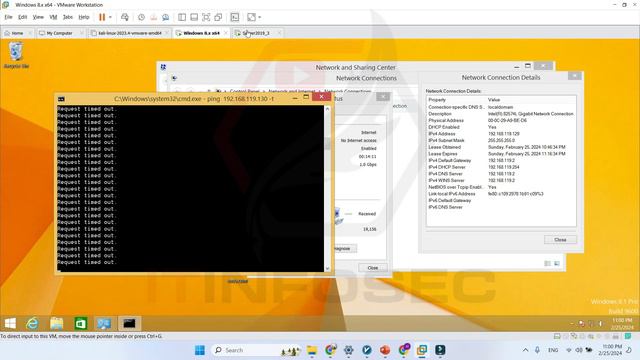This screenshot has height=360, width=640.
Task: Expand the stretch guest dropdown arrow
Action: (260, 17)
